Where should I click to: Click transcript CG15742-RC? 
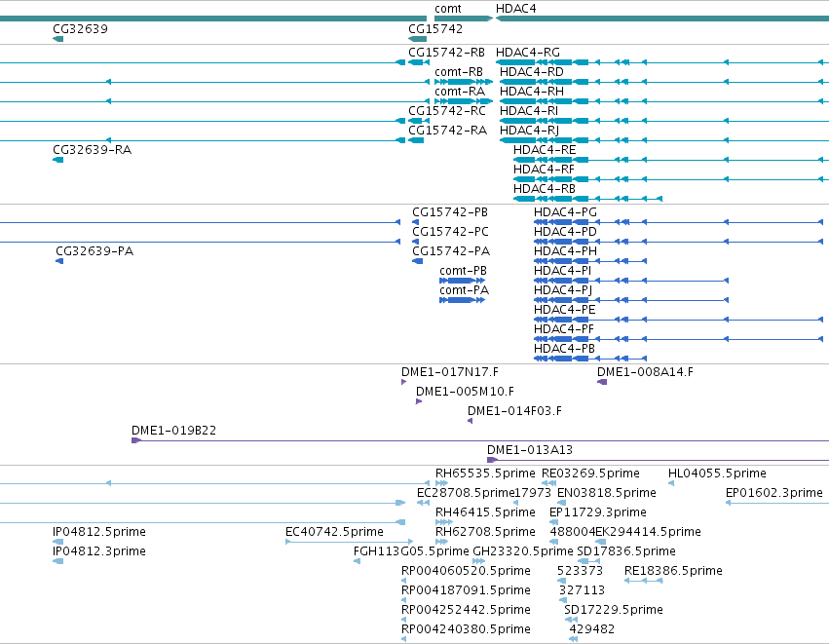point(447,111)
